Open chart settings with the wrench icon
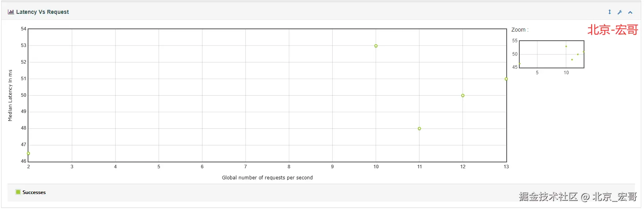This screenshot has height=209, width=644. [x=620, y=12]
